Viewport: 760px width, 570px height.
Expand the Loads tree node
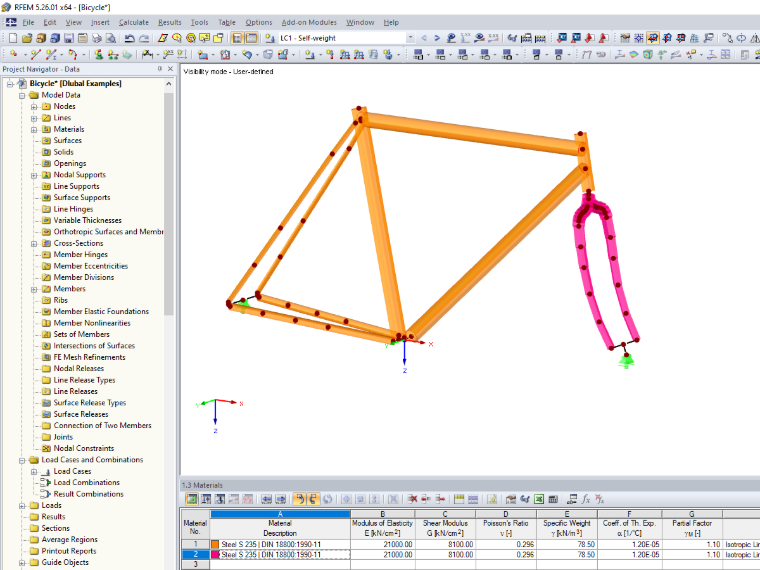click(x=22, y=506)
